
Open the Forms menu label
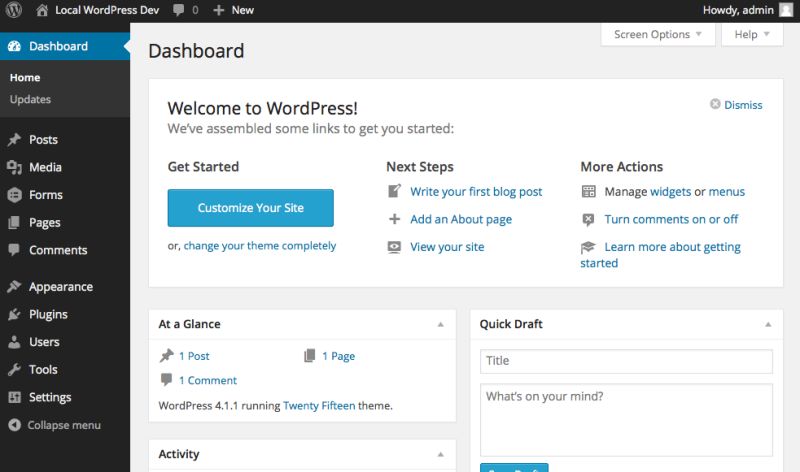(x=46, y=194)
